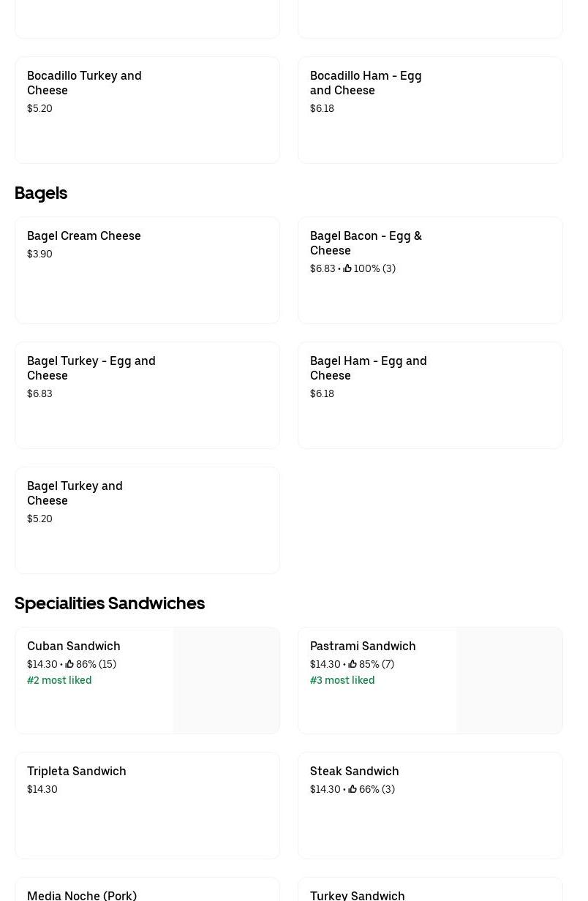588x901 pixels.
Task: Click the Steak Sandwich thumbs-up rating icon
Action: click(x=353, y=789)
